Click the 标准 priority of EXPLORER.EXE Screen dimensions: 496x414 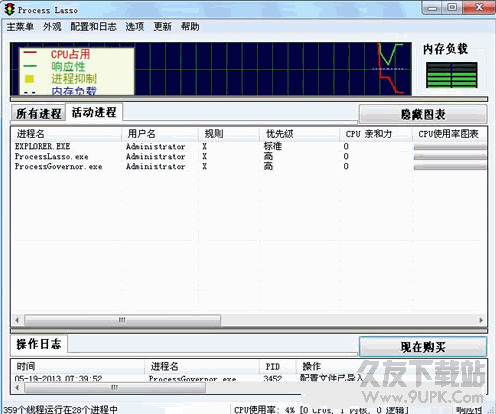pyautogui.click(x=273, y=146)
